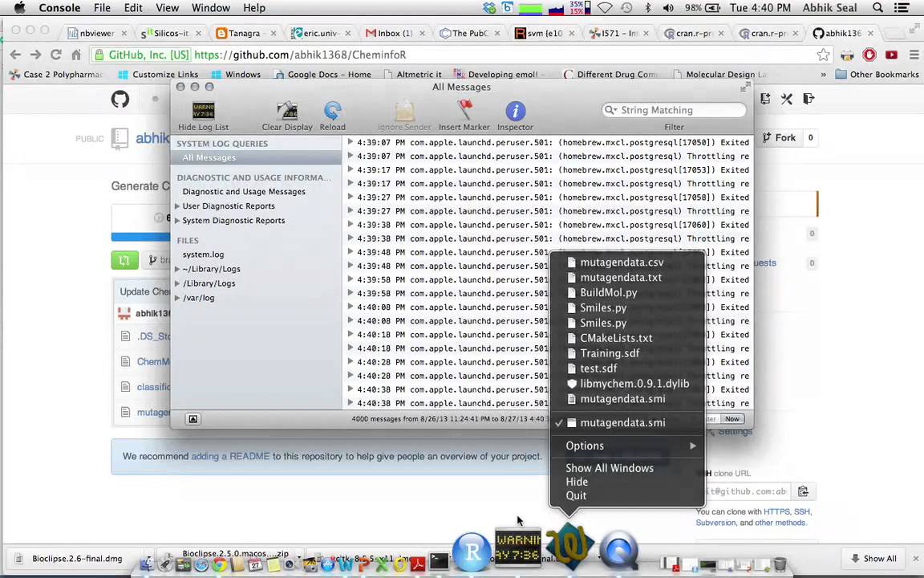
Task: Open the Google Docs - Home bookmark
Action: (x=322, y=75)
